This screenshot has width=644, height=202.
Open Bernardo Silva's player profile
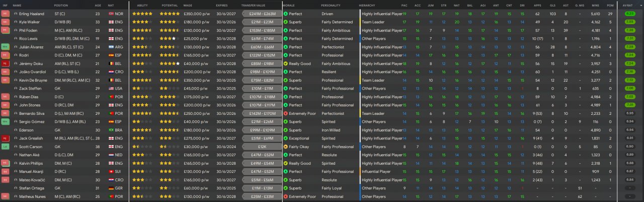32,113
